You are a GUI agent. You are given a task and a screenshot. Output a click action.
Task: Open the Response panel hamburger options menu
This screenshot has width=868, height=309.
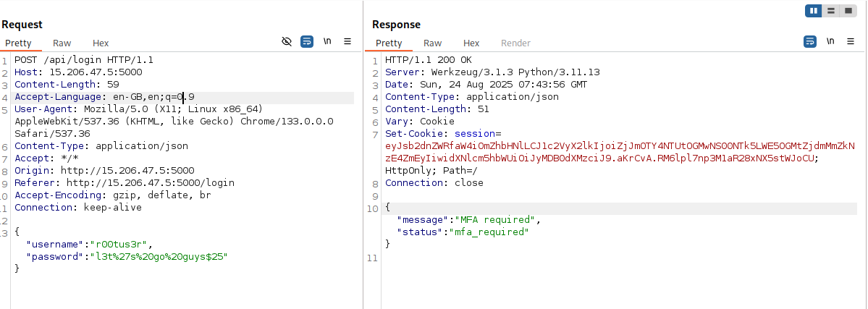851,41
